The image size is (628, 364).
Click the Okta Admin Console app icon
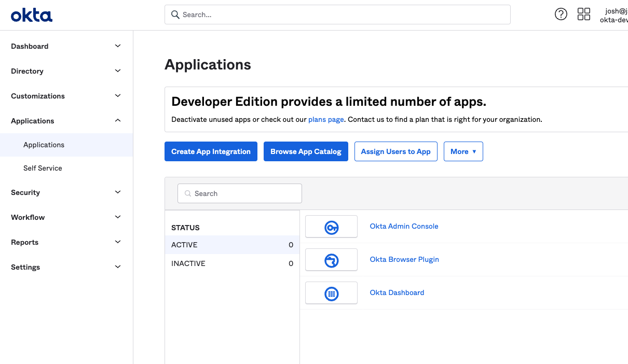click(331, 227)
